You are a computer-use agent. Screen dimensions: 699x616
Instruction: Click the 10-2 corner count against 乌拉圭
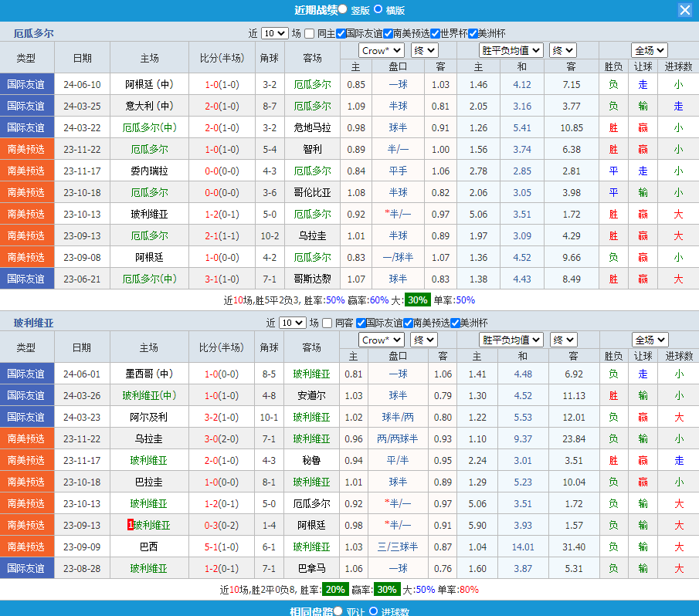click(270, 235)
